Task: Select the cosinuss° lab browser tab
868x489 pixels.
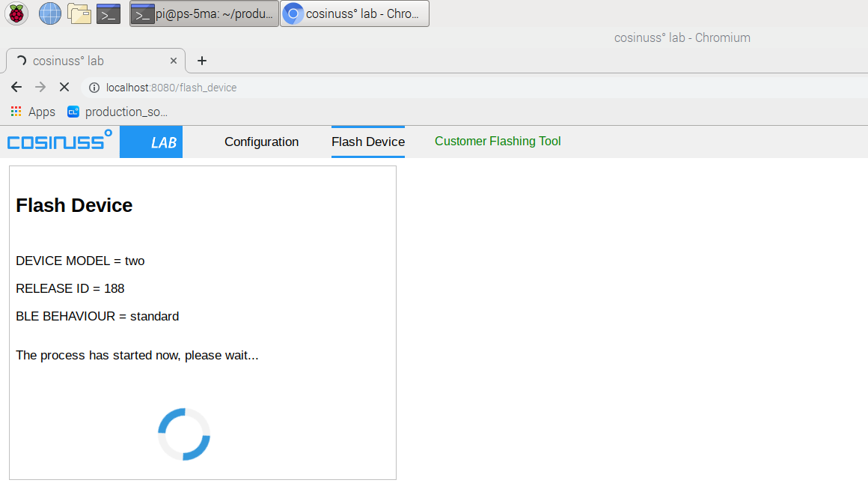Action: (x=90, y=61)
